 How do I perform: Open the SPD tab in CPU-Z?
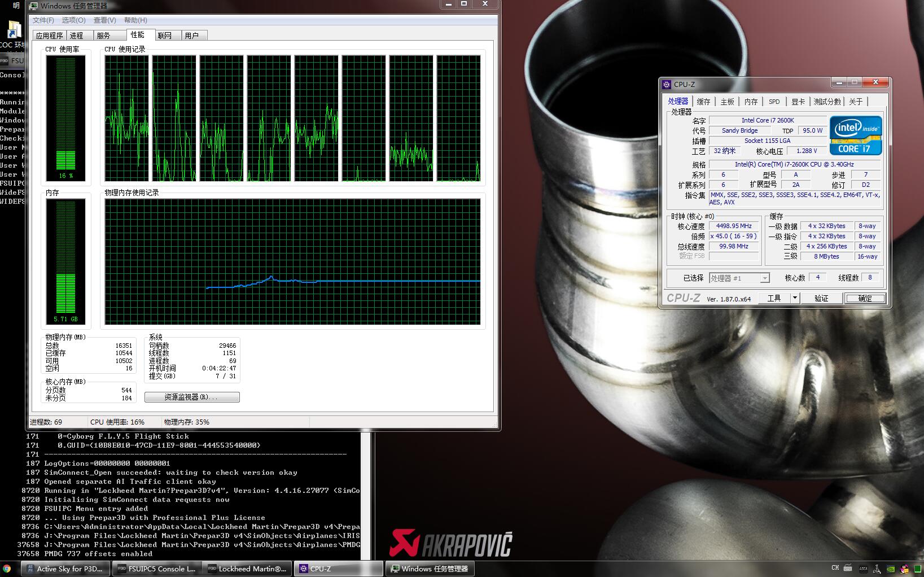point(774,102)
